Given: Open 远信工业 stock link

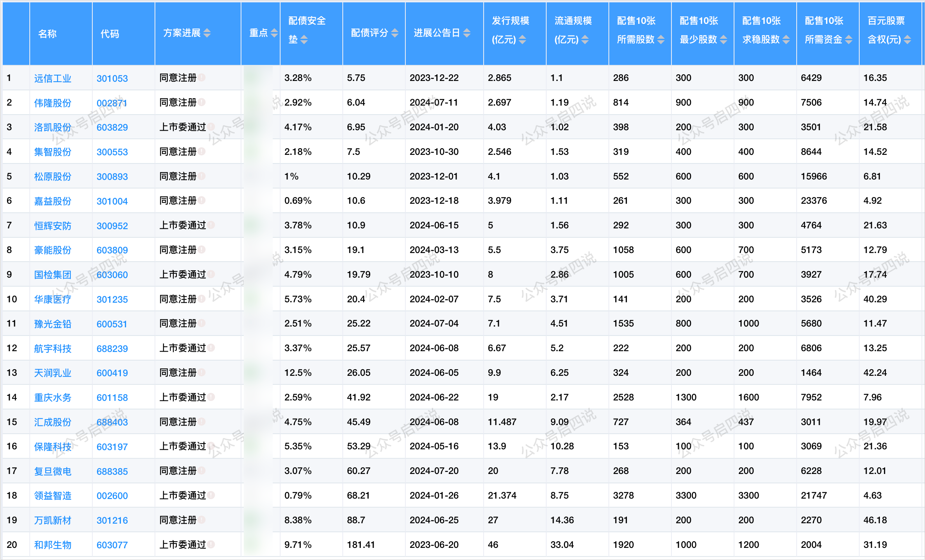Looking at the screenshot, I should [x=52, y=78].
